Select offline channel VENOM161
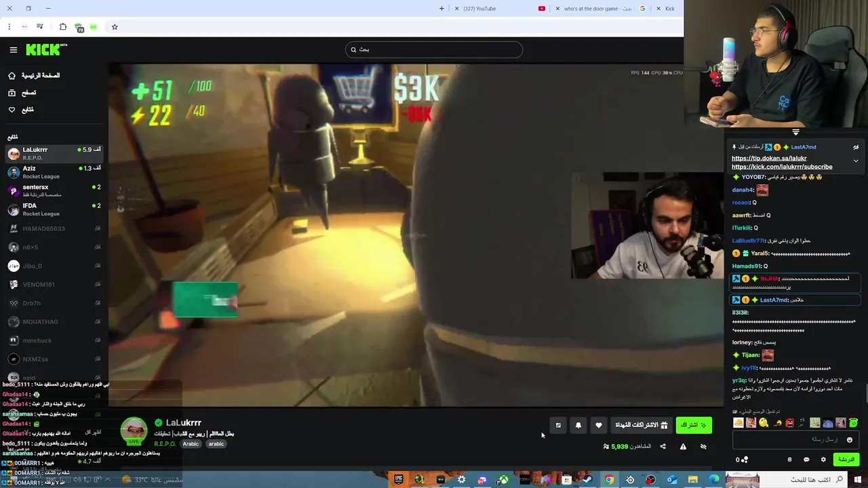The height and width of the screenshot is (488, 868). pos(54,285)
